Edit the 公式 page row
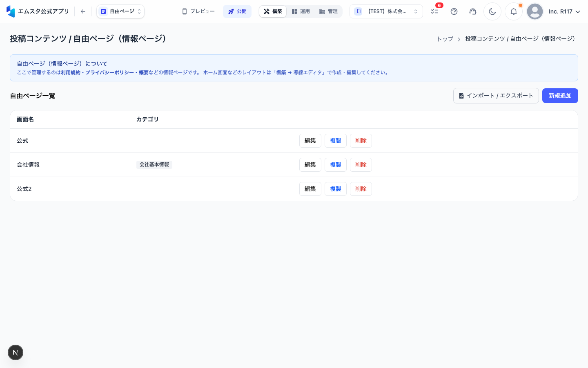Viewport: 588px width, 368px height. (x=310, y=141)
